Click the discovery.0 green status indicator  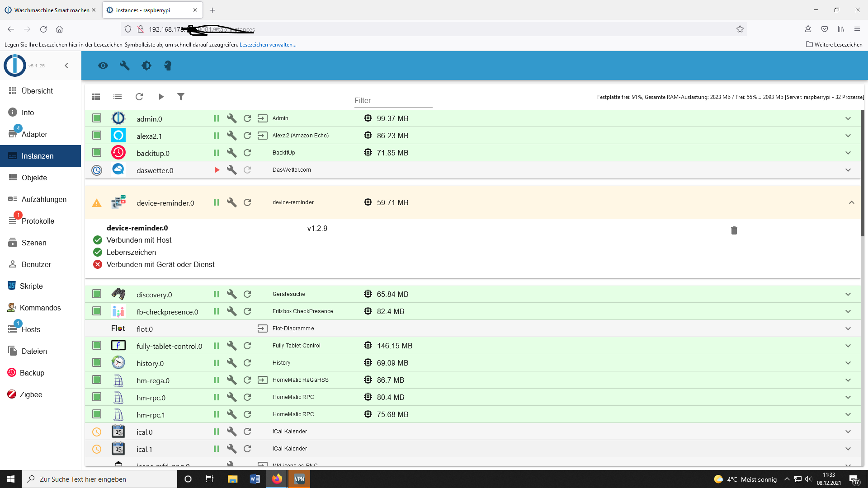tap(97, 294)
